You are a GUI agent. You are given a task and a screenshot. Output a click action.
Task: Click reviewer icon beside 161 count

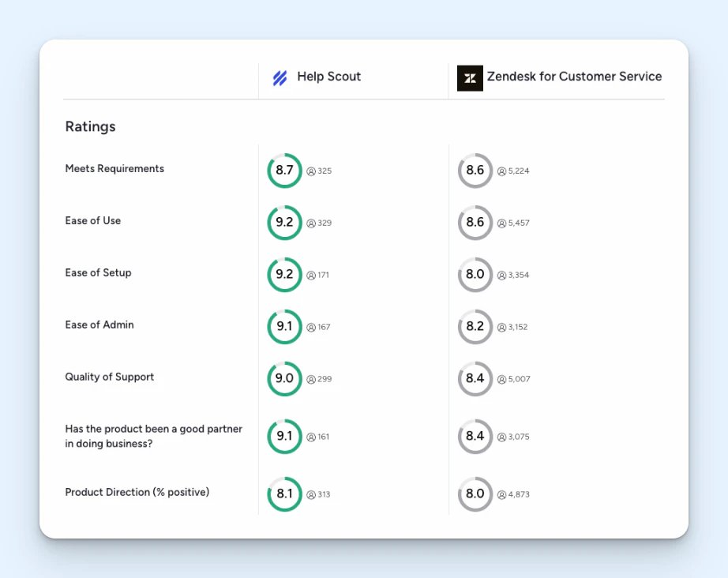311,437
